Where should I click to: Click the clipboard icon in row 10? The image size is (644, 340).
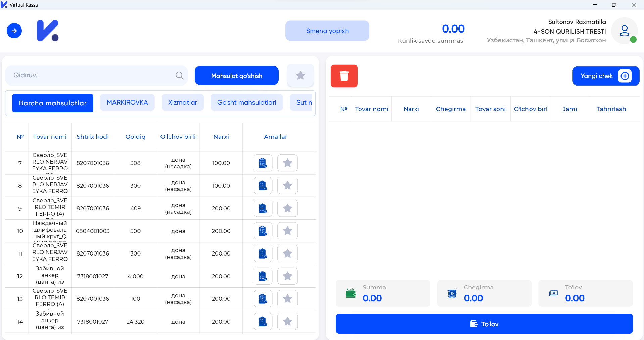click(263, 231)
